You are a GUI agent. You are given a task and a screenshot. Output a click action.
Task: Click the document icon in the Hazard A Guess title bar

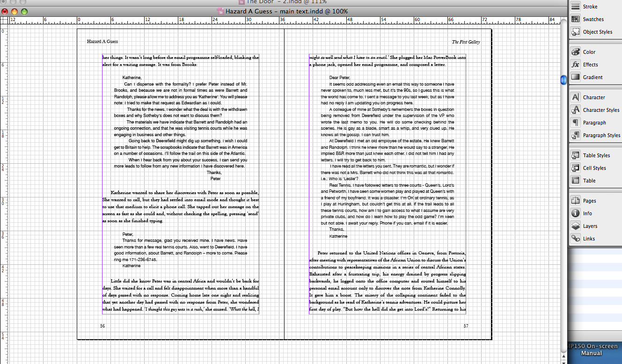click(220, 11)
